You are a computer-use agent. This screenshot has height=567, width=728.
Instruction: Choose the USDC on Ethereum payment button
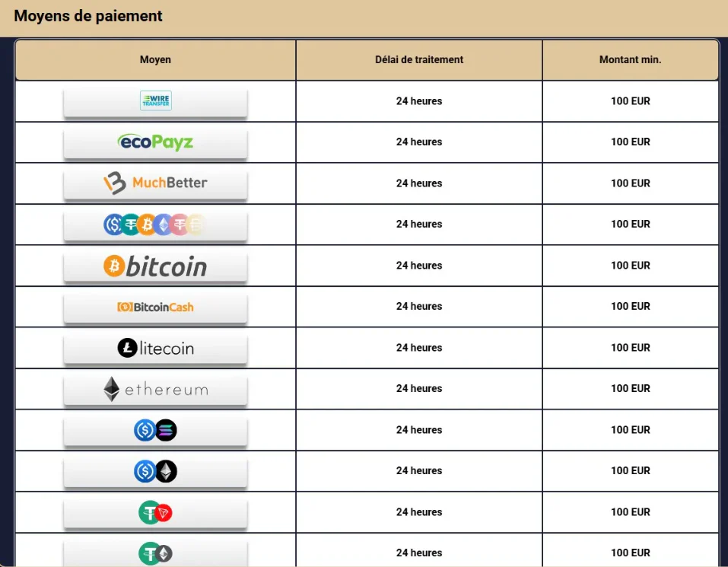click(155, 471)
